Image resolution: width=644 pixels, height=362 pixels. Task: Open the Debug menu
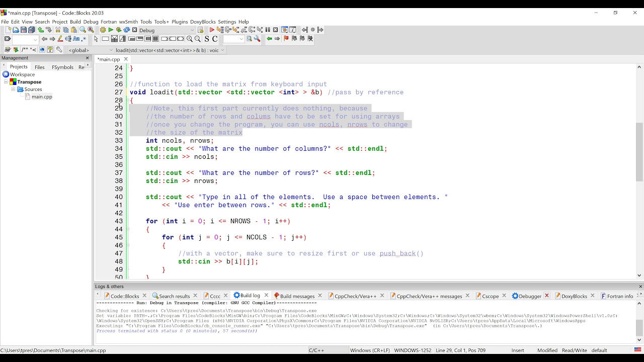tap(91, 22)
